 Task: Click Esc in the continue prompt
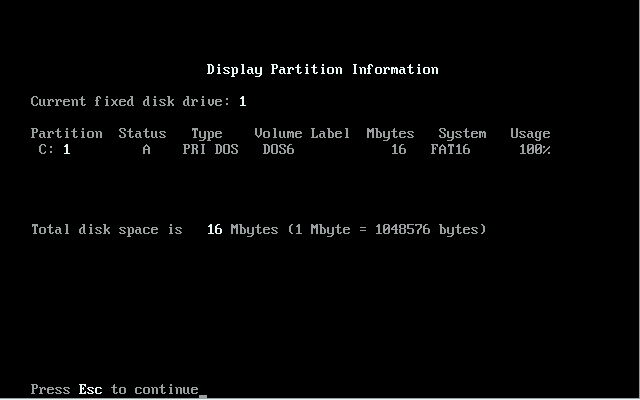(90, 389)
